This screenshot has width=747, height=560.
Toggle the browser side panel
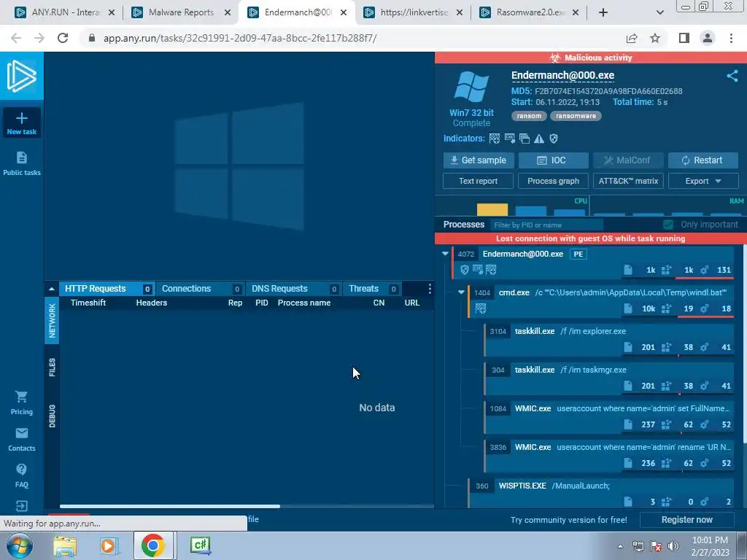pos(684,38)
